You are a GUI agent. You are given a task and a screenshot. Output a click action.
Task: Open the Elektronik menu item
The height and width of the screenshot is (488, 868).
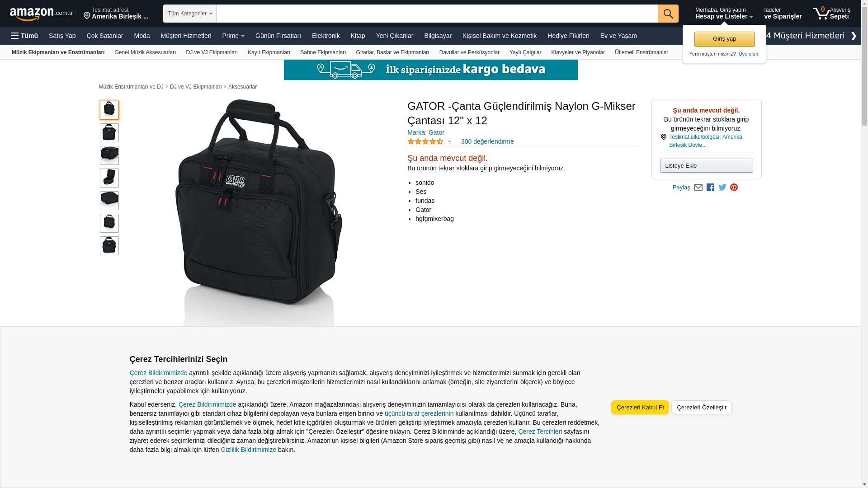coord(325,36)
